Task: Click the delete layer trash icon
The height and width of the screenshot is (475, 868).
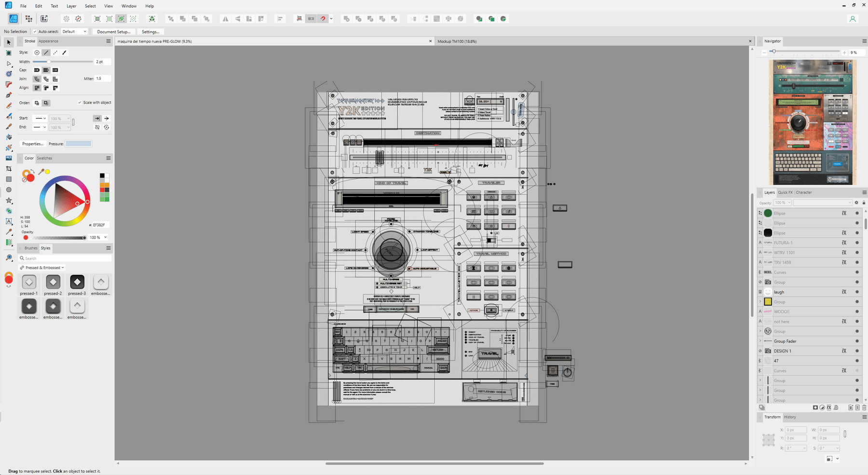Action: click(x=864, y=407)
